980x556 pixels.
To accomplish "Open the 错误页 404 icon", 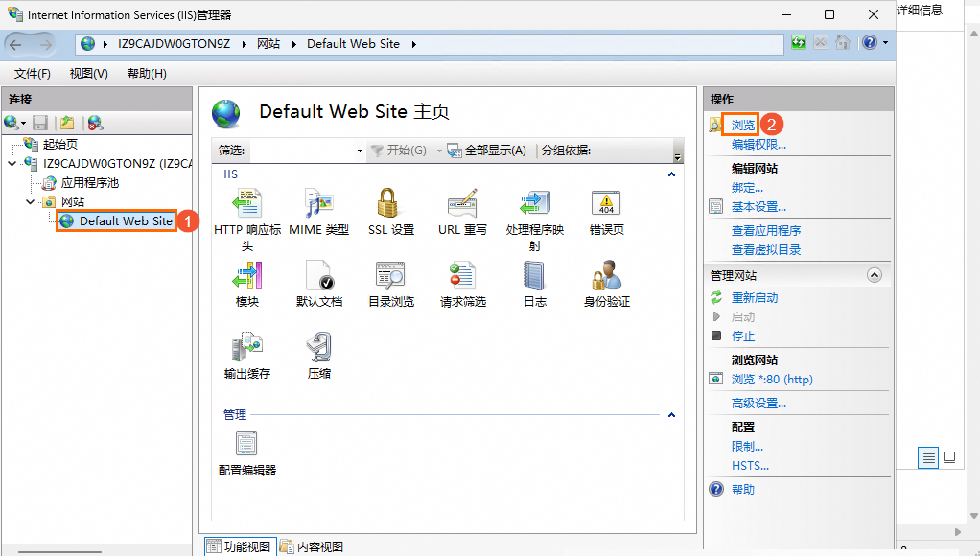I will point(606,203).
